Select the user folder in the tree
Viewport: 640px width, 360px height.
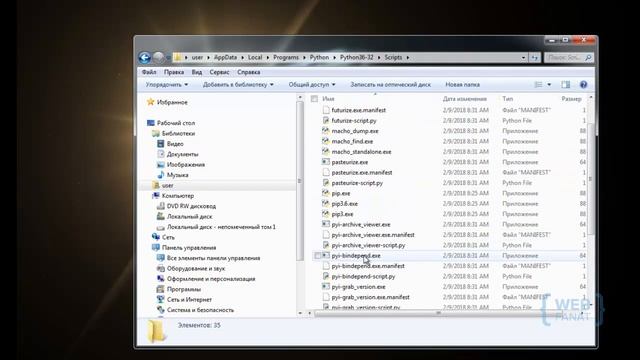coord(167,185)
